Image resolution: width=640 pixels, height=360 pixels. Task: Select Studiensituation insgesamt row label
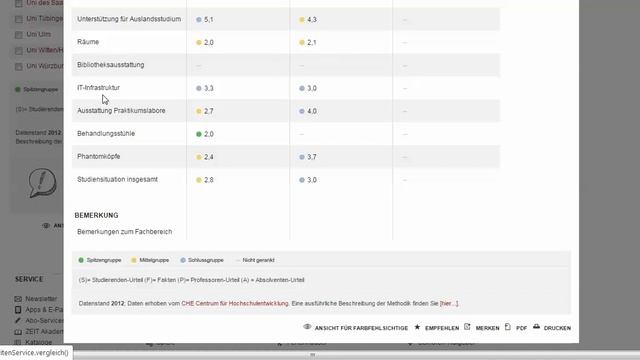(x=118, y=179)
